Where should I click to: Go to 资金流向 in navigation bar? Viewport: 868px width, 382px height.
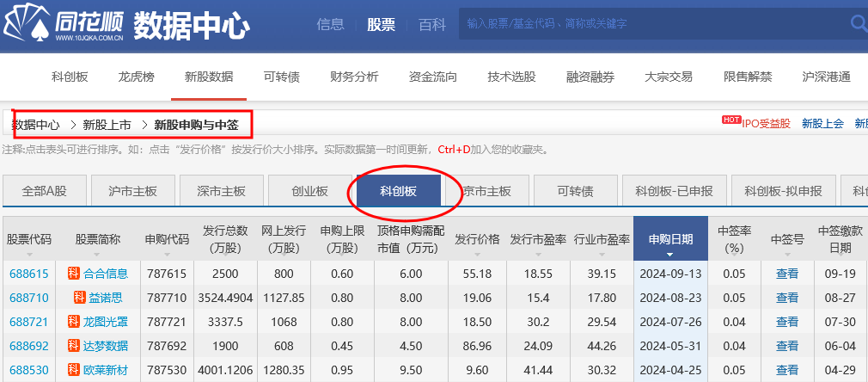[433, 77]
